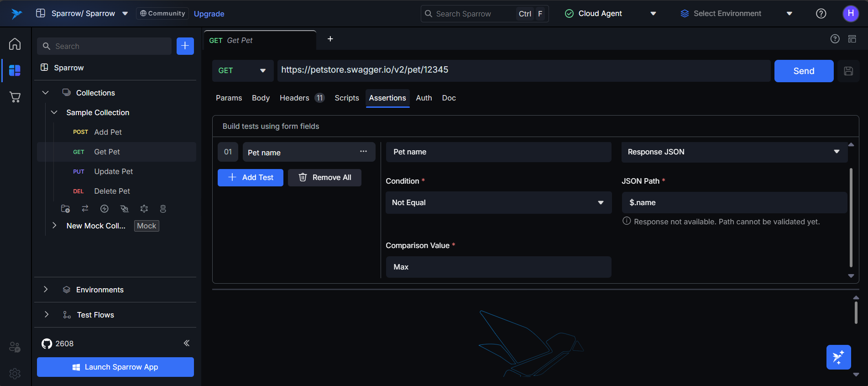Open the Sparrow AI assistant floating button
868x386 pixels.
tap(838, 357)
